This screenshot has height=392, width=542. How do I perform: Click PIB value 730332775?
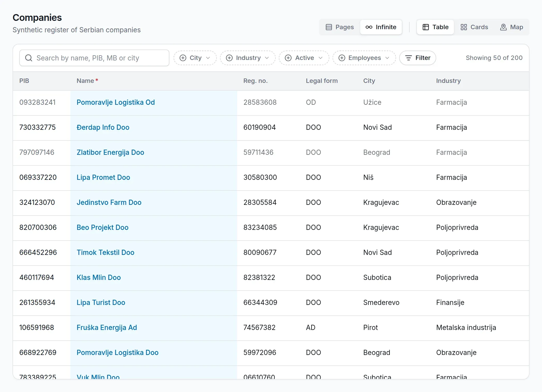pyautogui.click(x=38, y=127)
